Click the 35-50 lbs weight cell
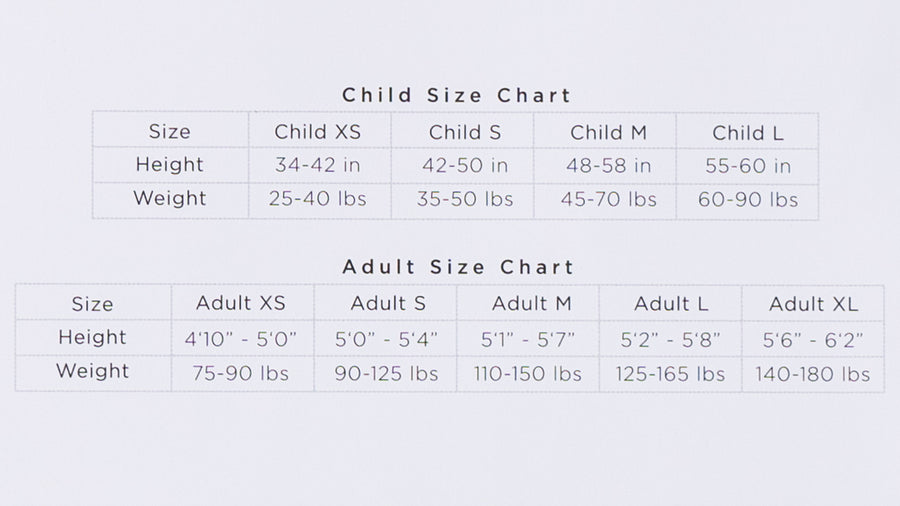Viewport: 900px width, 506px height. pyautogui.click(x=465, y=199)
